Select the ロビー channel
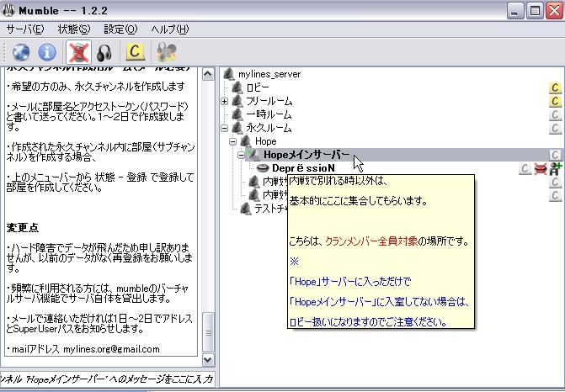Viewport: 565px width, 392px height. point(258,87)
